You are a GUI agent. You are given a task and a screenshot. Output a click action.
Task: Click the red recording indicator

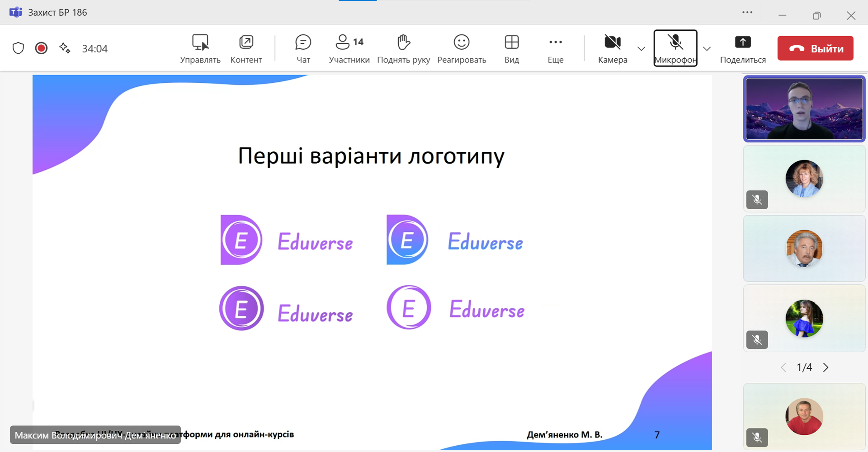point(41,48)
